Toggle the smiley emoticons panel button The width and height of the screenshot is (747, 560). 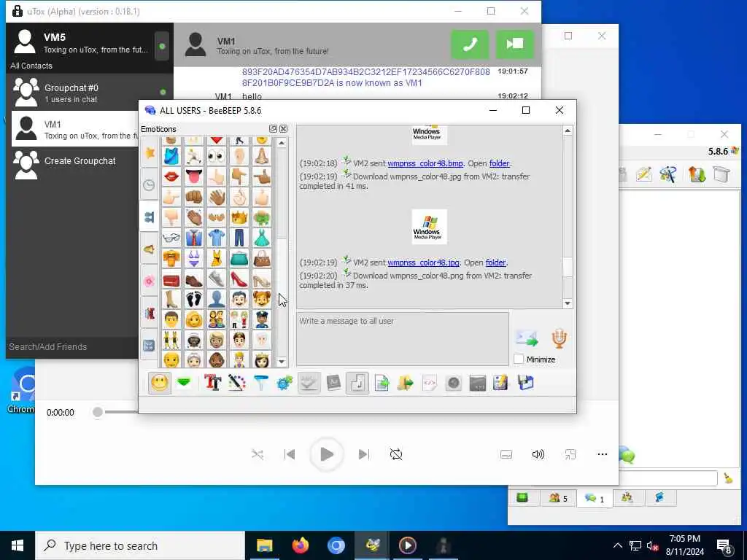[x=160, y=383]
